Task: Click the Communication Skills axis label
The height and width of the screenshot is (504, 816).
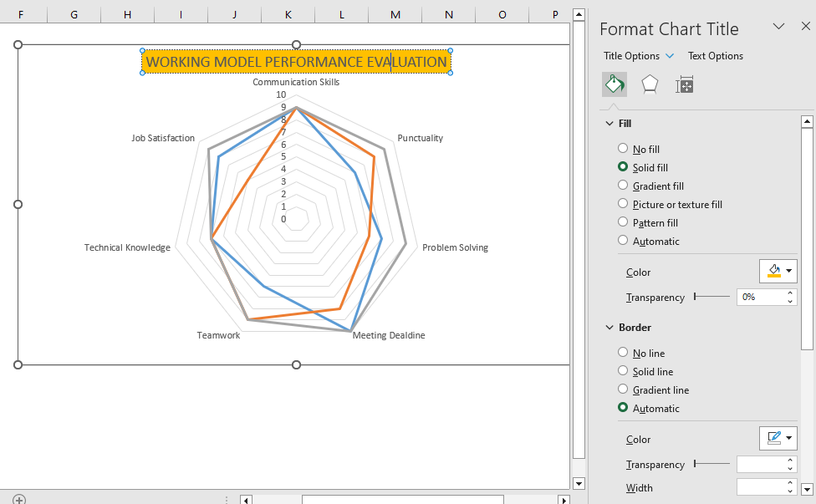Action: tap(296, 82)
